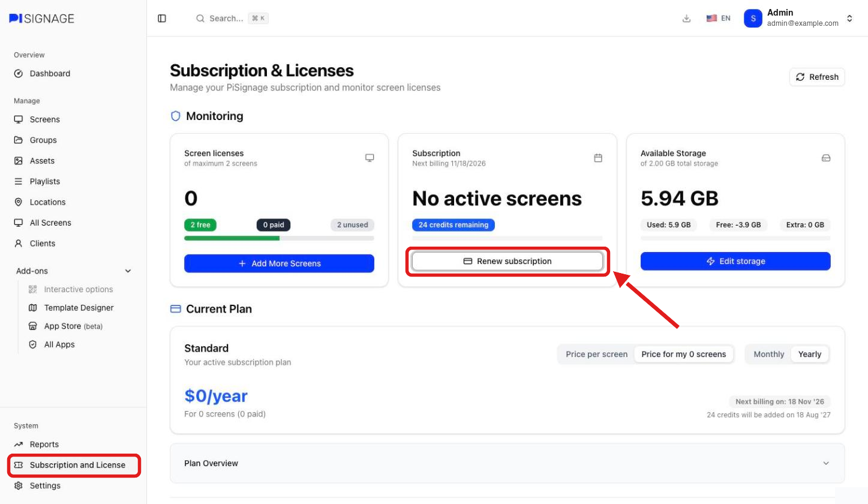Click the Add More Screens button
The width and height of the screenshot is (868, 504).
coord(279,263)
